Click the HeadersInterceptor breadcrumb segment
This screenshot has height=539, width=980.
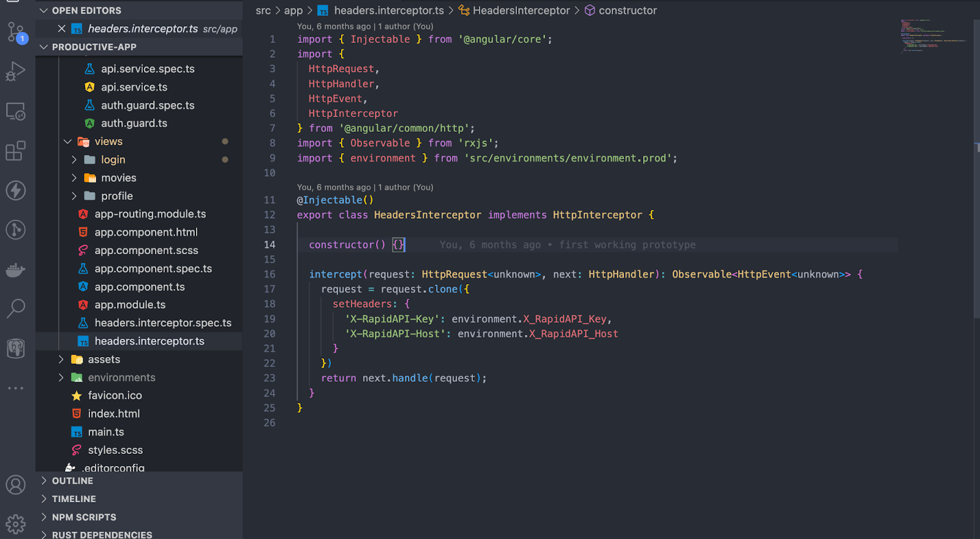click(x=521, y=10)
